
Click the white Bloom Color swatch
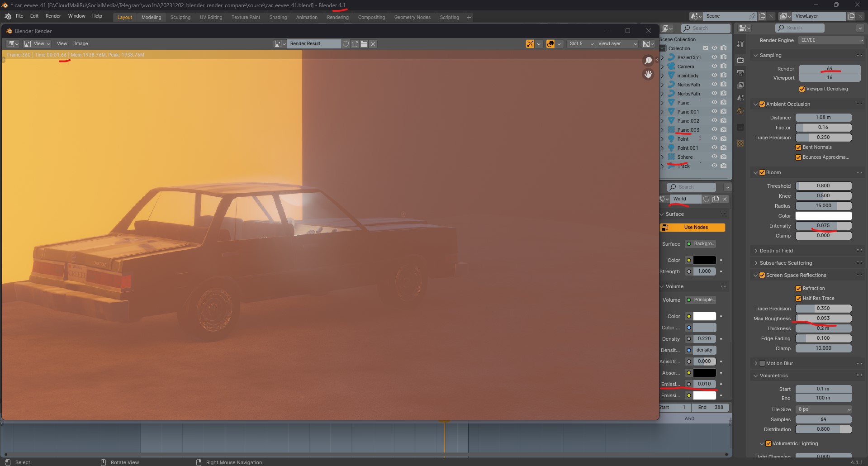point(823,216)
